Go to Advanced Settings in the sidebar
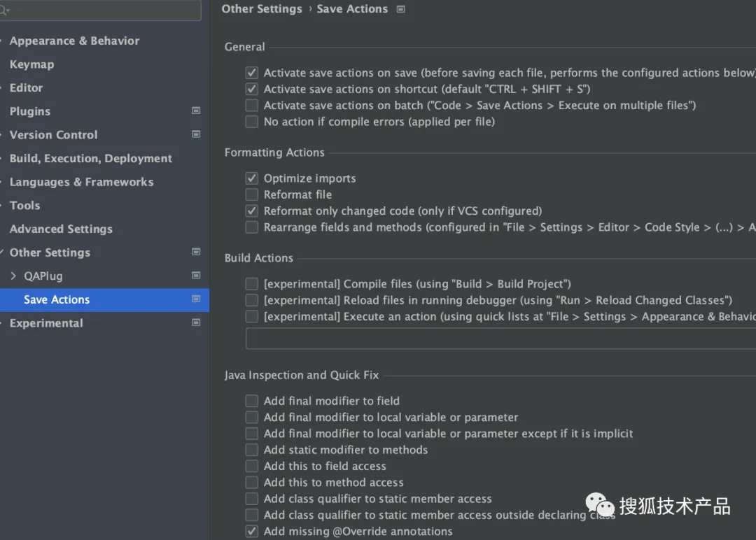 click(x=61, y=229)
